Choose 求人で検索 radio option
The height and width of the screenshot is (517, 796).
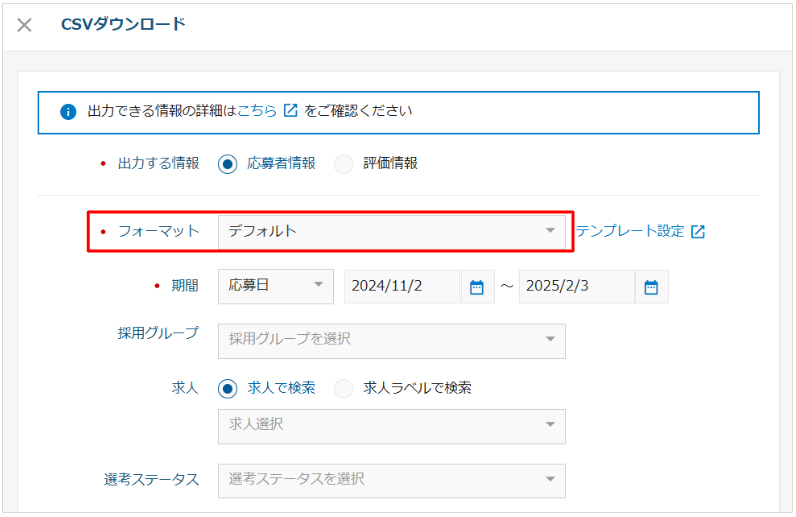pyautogui.click(x=227, y=389)
